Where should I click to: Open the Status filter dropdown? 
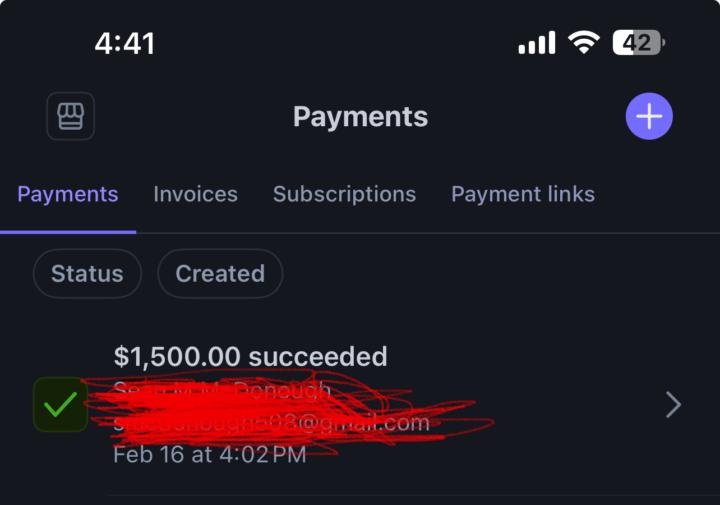87,273
